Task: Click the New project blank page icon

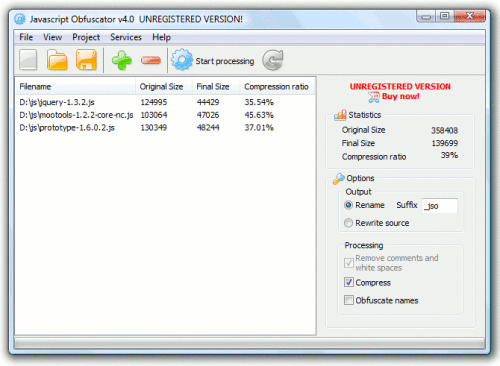Action: [x=28, y=60]
